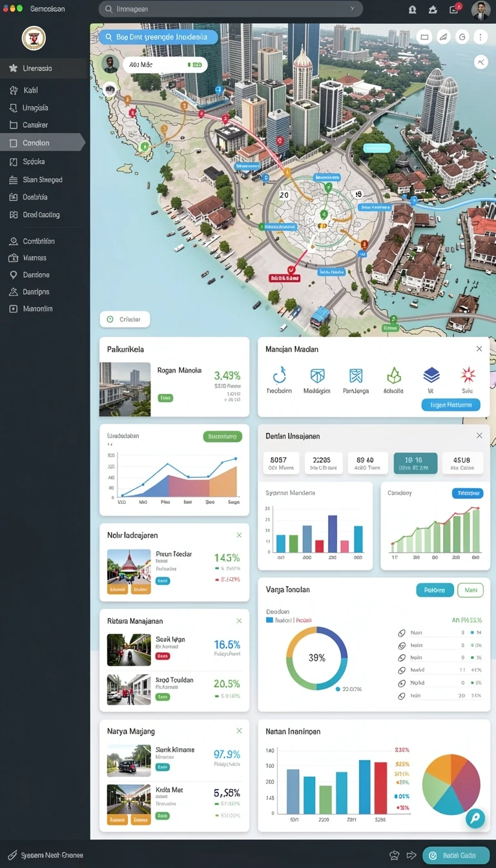496x868 pixels.
Task: Collapse map panel with round arrow button
Action: pos(480,62)
